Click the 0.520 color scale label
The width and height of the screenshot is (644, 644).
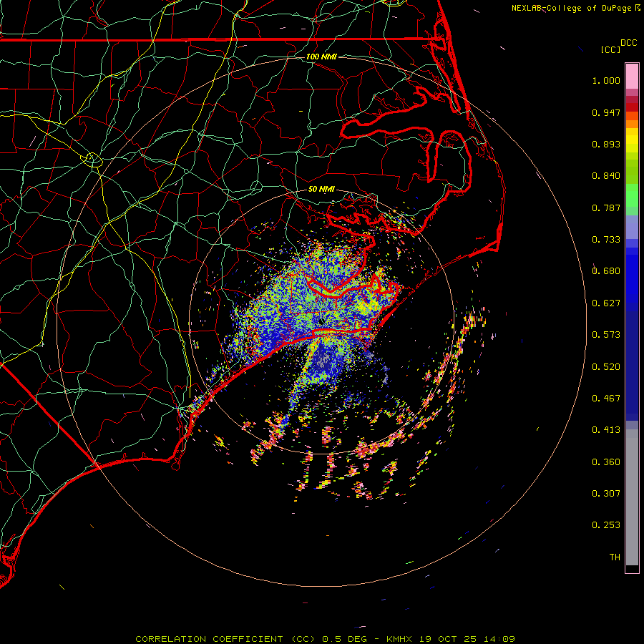click(606, 367)
